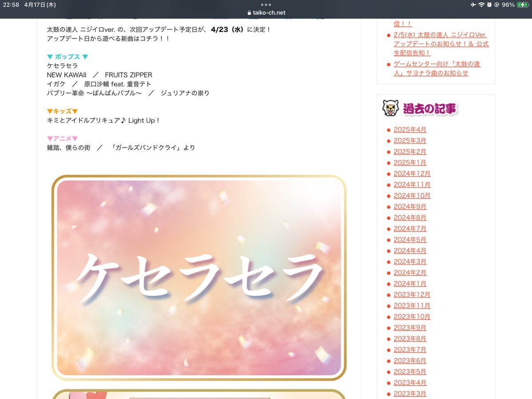Image resolution: width=532 pixels, height=399 pixels.
Task: Tap the battery indicator icon
Action: tap(522, 4)
